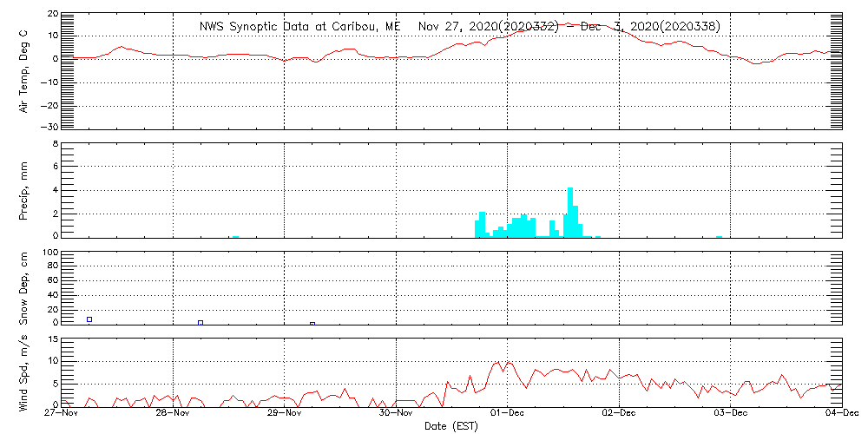Select the 'Wind Spd, m/s' axis label
The width and height of the screenshot is (868, 434).
pos(24,370)
